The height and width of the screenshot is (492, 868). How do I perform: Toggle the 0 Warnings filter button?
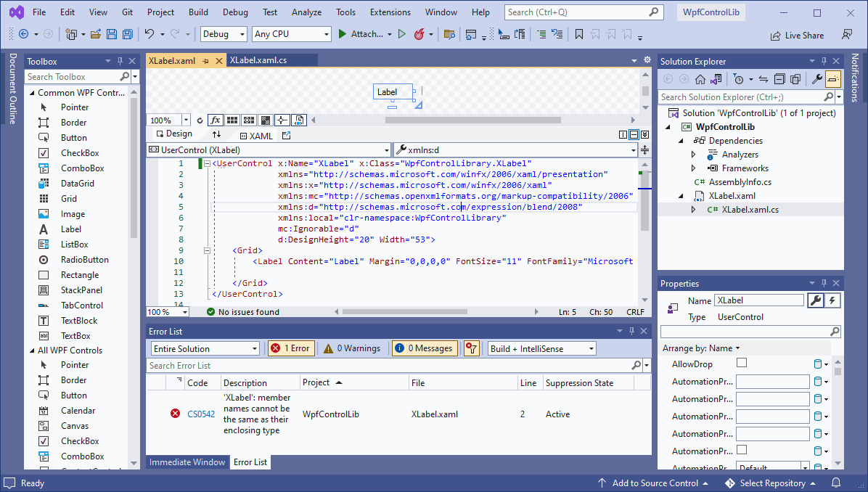pos(352,348)
